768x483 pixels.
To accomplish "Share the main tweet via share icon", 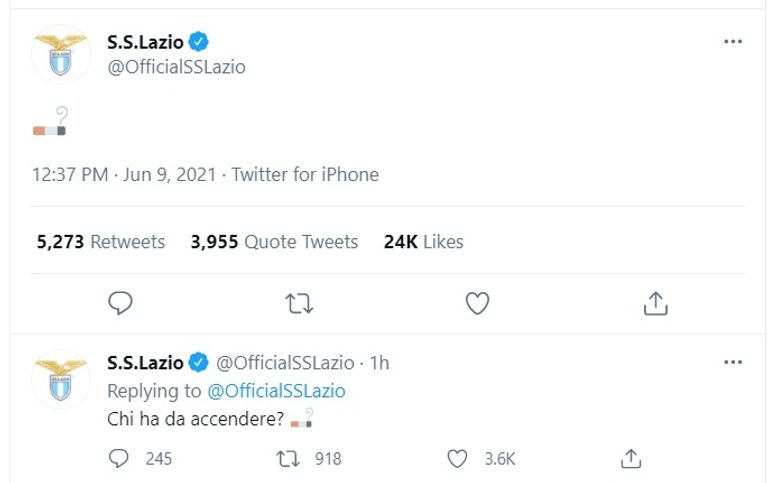I will [655, 302].
